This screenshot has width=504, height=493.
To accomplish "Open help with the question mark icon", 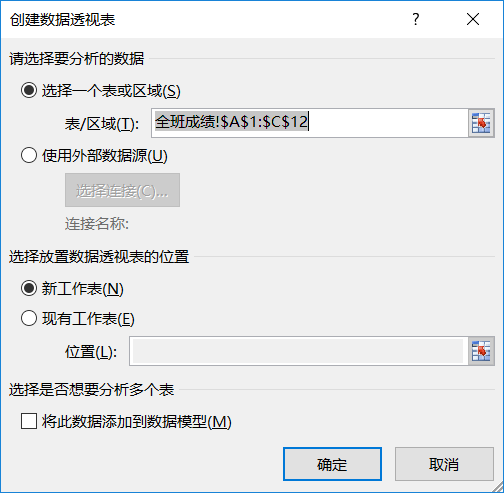I will tap(415, 19).
